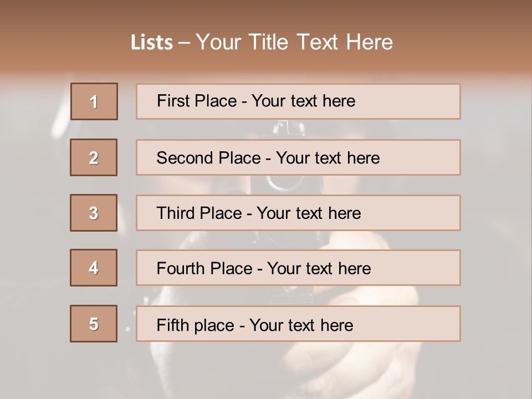Click the slide title text

coord(262,42)
